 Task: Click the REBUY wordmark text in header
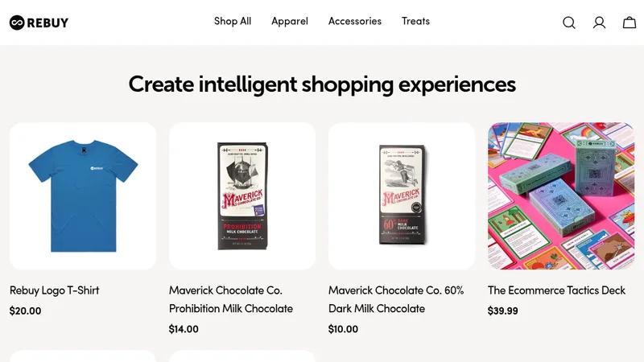(47, 23)
